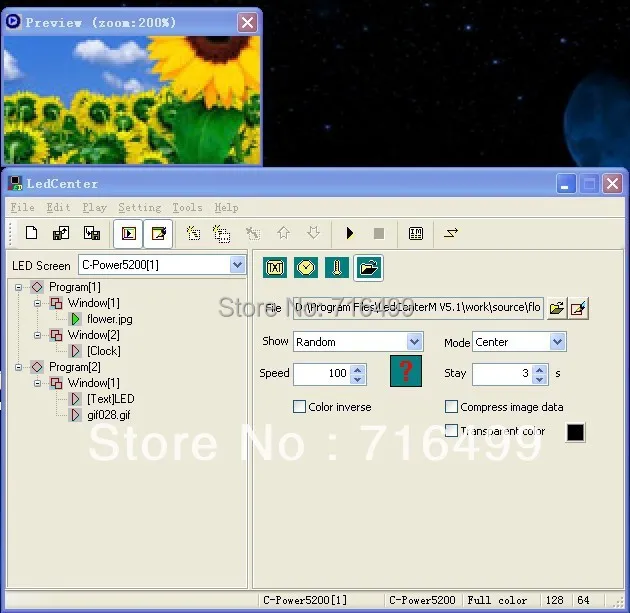Close the Preview window
Screen dimensions: 630x613
point(248,22)
